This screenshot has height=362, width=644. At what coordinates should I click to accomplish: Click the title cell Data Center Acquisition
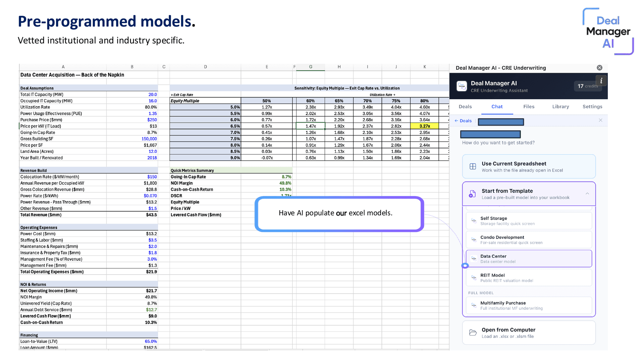[x=72, y=75]
